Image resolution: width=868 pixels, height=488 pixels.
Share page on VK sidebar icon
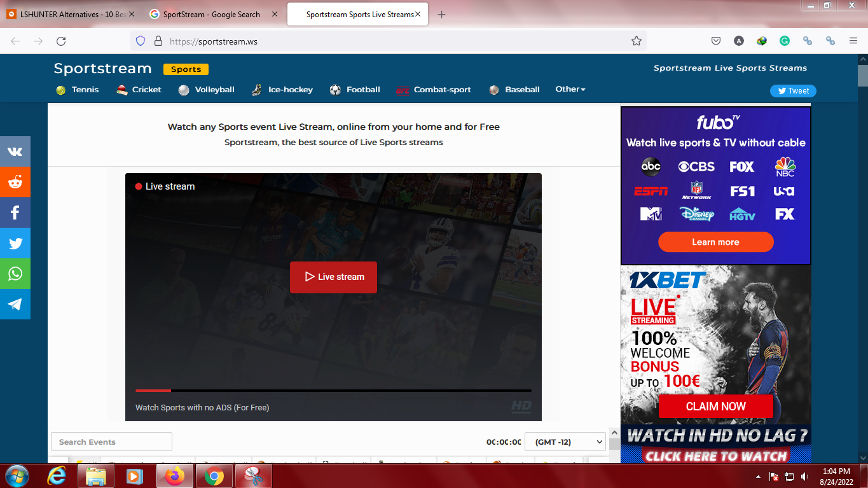(x=15, y=151)
